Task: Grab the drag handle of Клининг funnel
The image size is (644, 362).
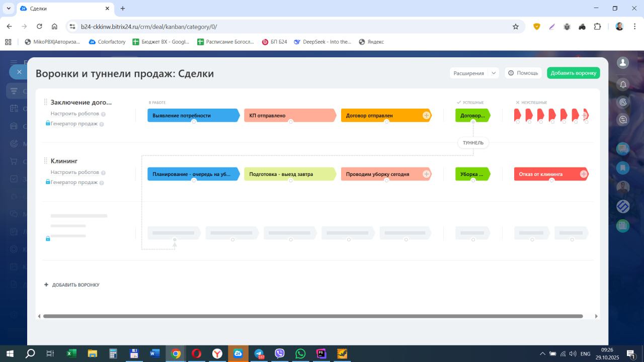Action: (x=46, y=161)
